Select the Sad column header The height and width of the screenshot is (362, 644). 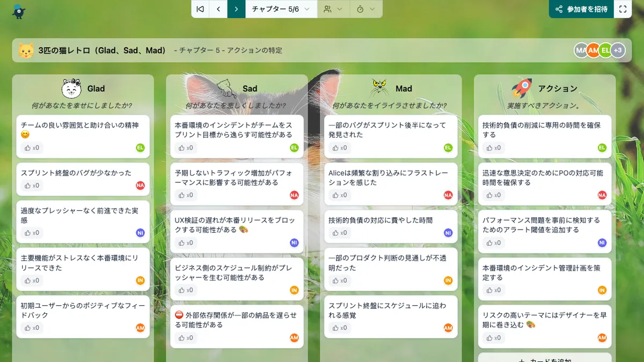[250, 88]
